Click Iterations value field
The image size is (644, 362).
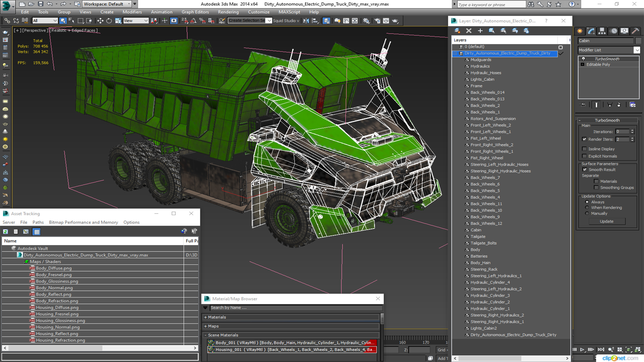coord(623,132)
